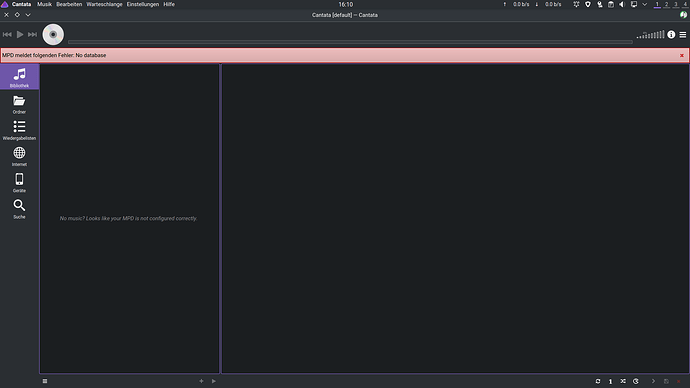Click the clipboard tray icon

click(611, 4)
